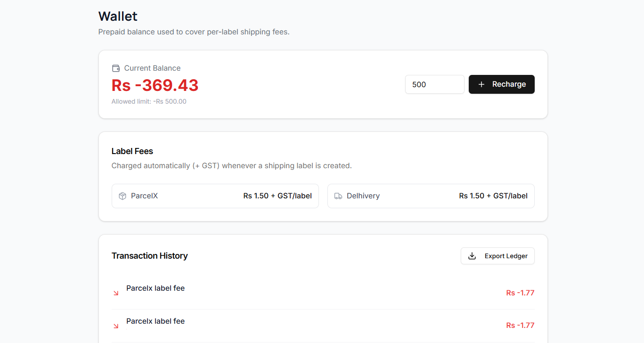The image size is (644, 343).
Task: Select the ParcelX label fee card
Action: click(x=215, y=196)
